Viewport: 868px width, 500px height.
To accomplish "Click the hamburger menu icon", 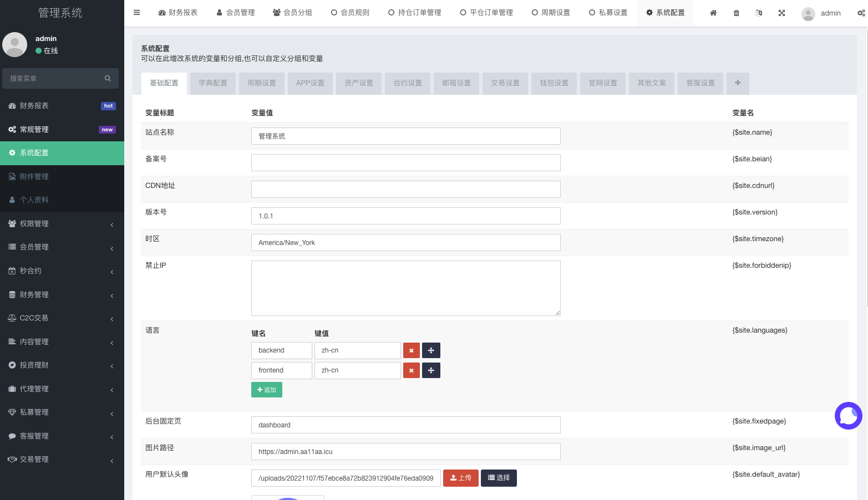I will (x=136, y=12).
